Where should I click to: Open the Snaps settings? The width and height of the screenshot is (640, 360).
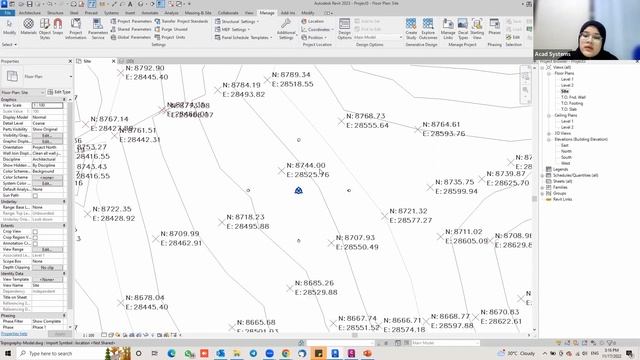(58, 27)
